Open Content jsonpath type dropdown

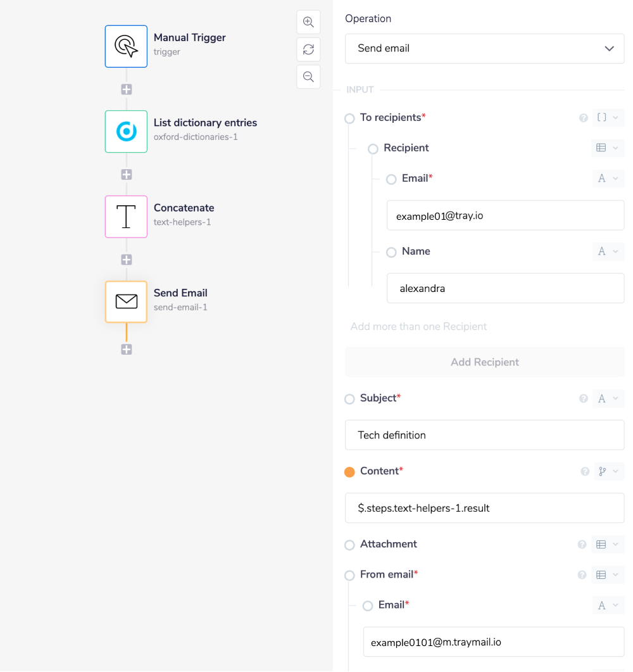(608, 471)
